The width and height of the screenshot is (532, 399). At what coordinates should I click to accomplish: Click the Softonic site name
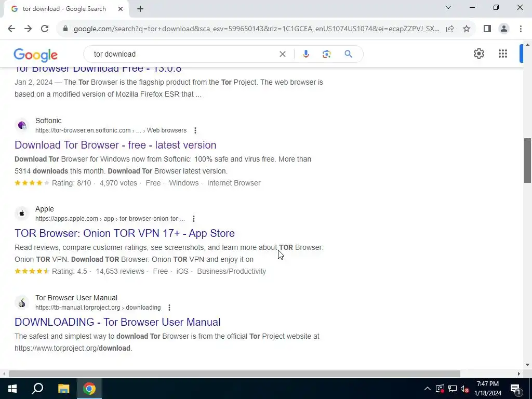[48, 121]
